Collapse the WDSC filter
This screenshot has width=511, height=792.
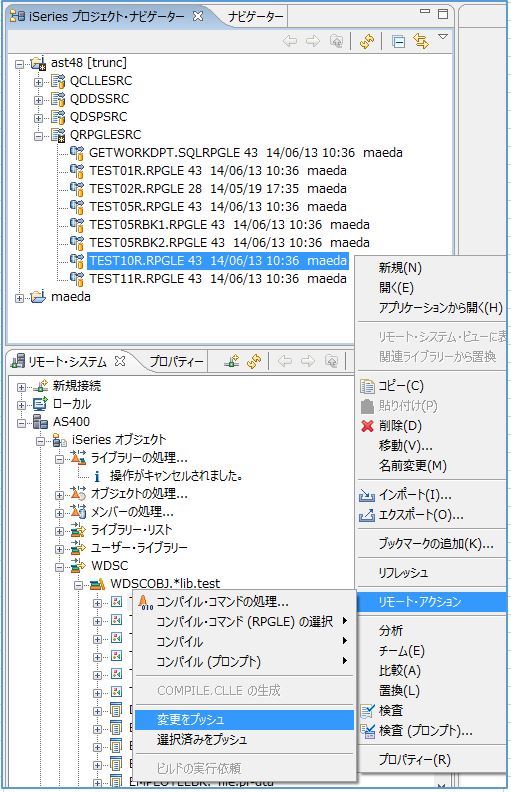(x=60, y=567)
